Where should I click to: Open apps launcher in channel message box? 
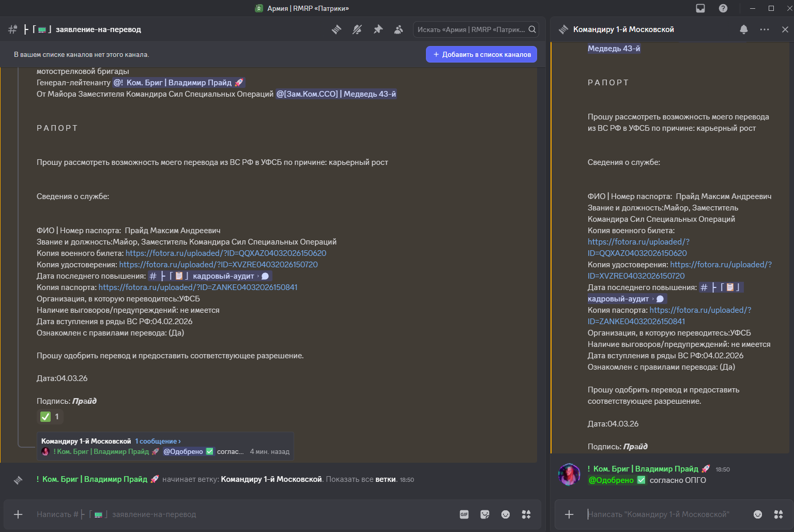(x=526, y=514)
